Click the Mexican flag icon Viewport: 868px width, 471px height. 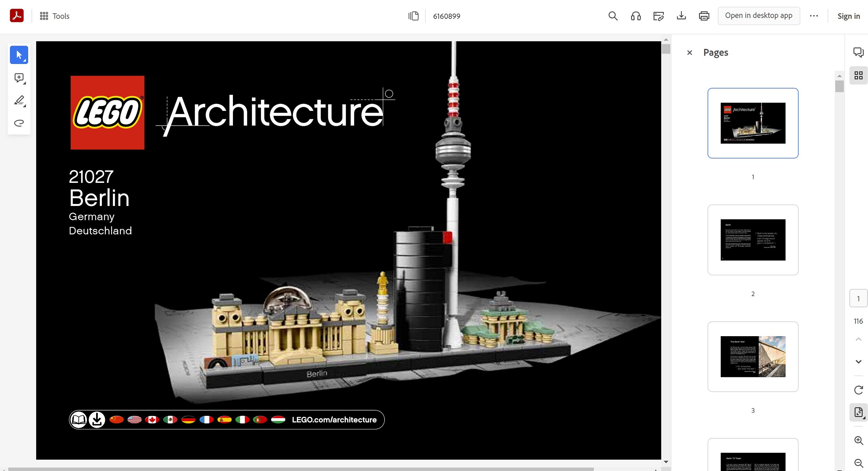pos(170,420)
